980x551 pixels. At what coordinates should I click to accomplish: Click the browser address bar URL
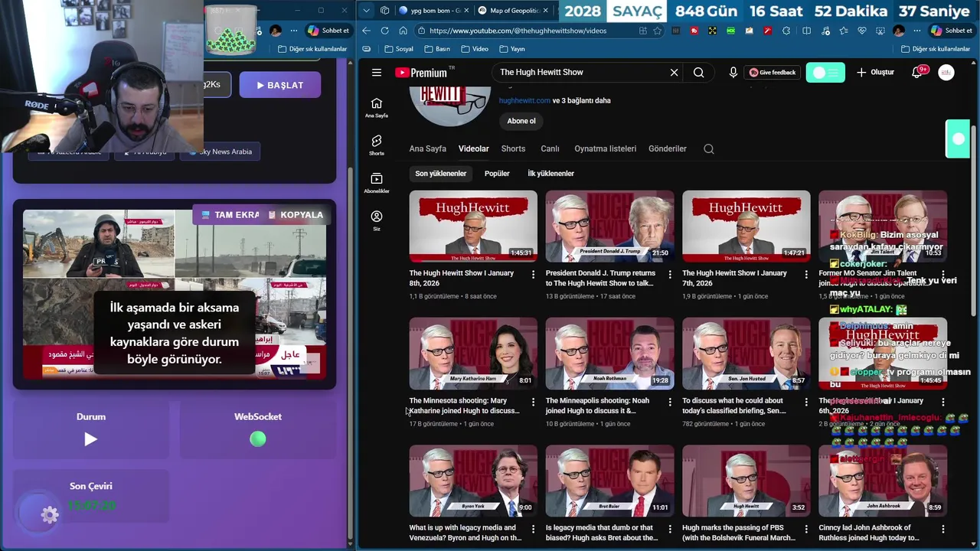[x=518, y=31]
